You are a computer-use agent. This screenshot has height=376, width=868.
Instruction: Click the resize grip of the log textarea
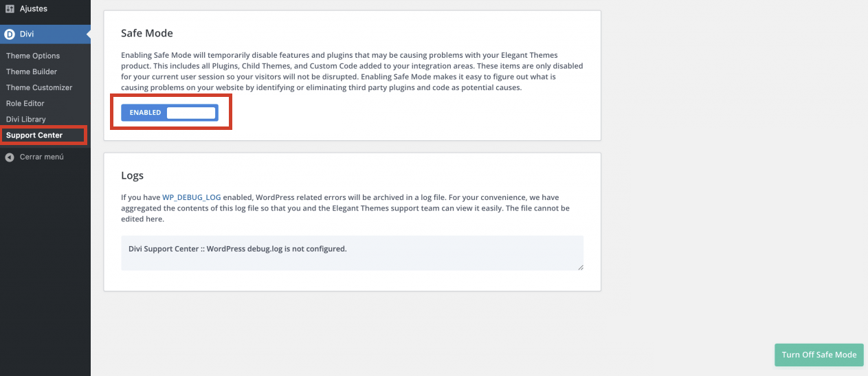pos(579,267)
